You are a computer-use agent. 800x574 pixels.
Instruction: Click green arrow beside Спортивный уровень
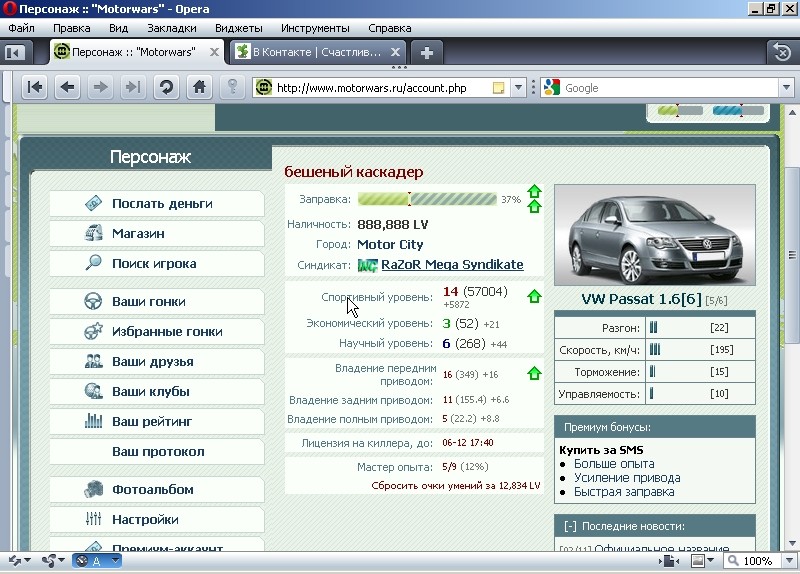pos(534,296)
